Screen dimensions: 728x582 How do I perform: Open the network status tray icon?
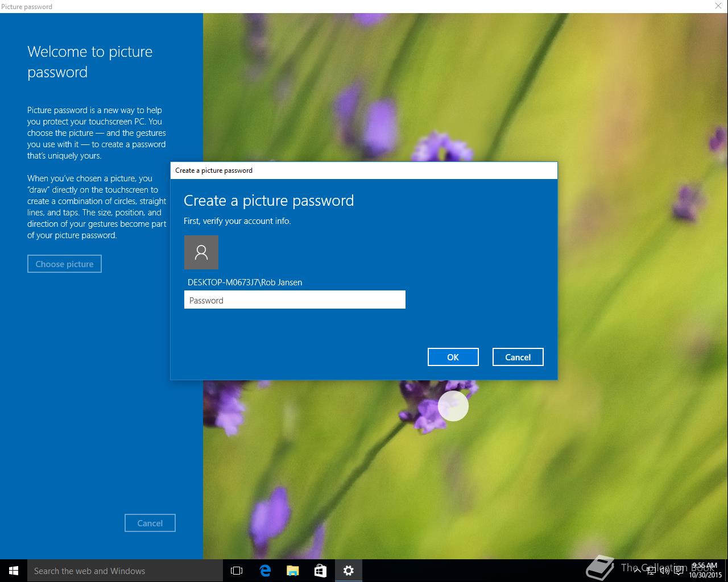click(651, 571)
